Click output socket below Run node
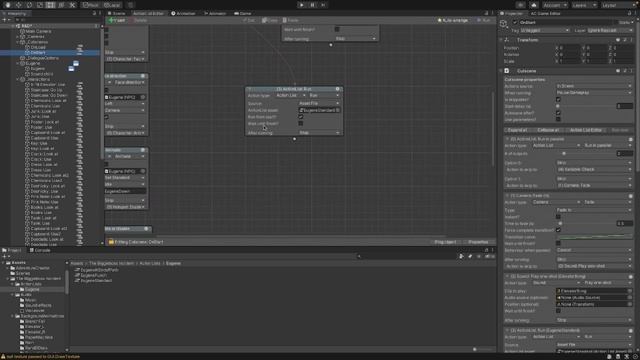The image size is (640, 360). click(294, 139)
